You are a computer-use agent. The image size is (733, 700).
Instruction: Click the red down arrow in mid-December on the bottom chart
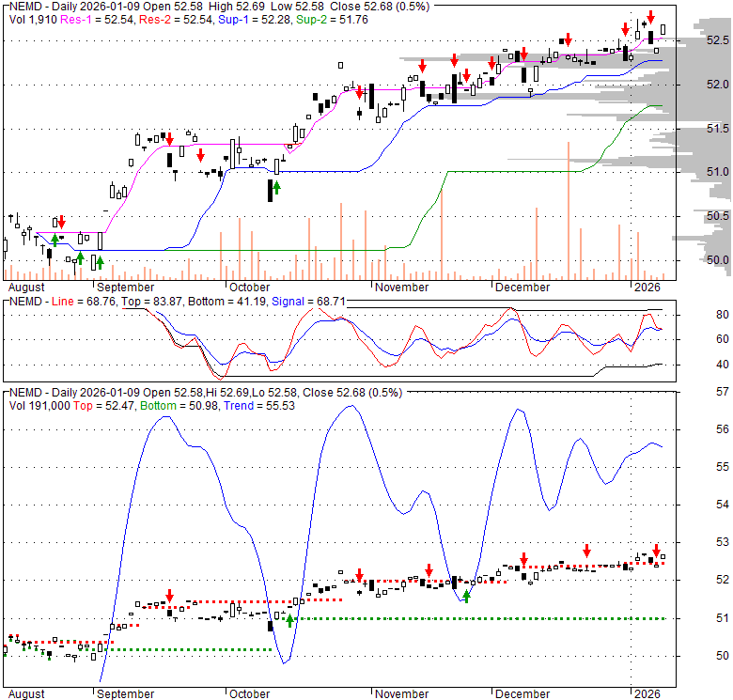tap(586, 550)
